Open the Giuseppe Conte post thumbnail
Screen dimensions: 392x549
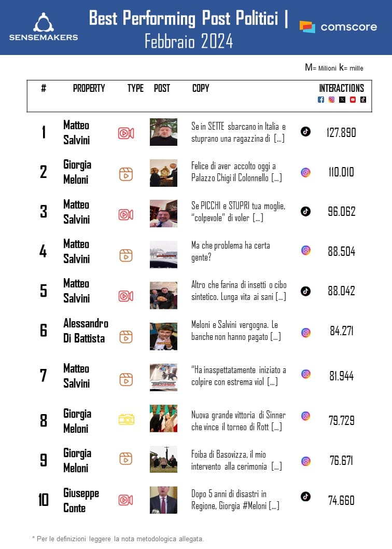163,500
